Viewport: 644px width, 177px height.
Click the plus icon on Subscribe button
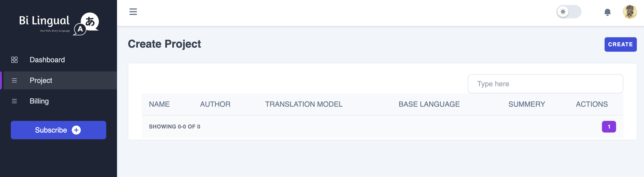click(x=76, y=130)
